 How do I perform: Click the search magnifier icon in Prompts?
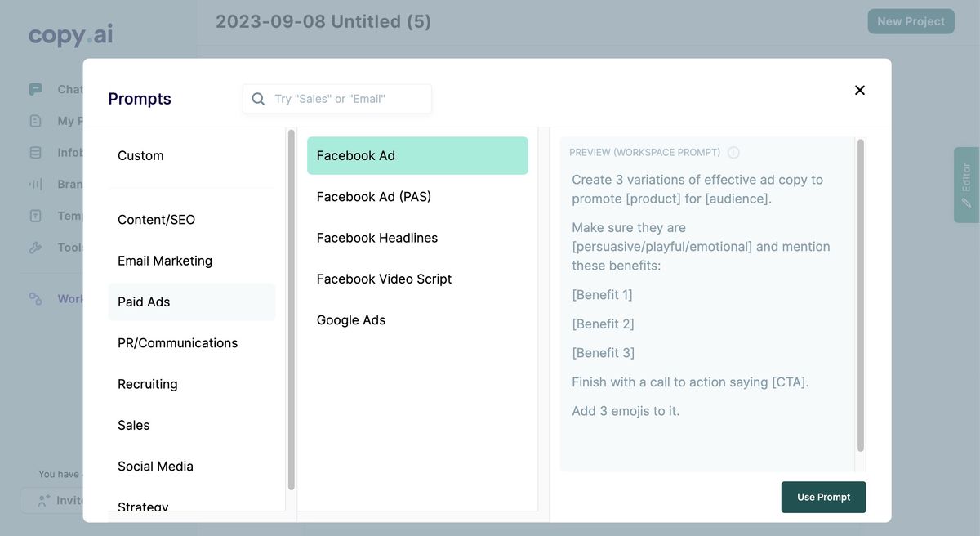click(x=258, y=99)
